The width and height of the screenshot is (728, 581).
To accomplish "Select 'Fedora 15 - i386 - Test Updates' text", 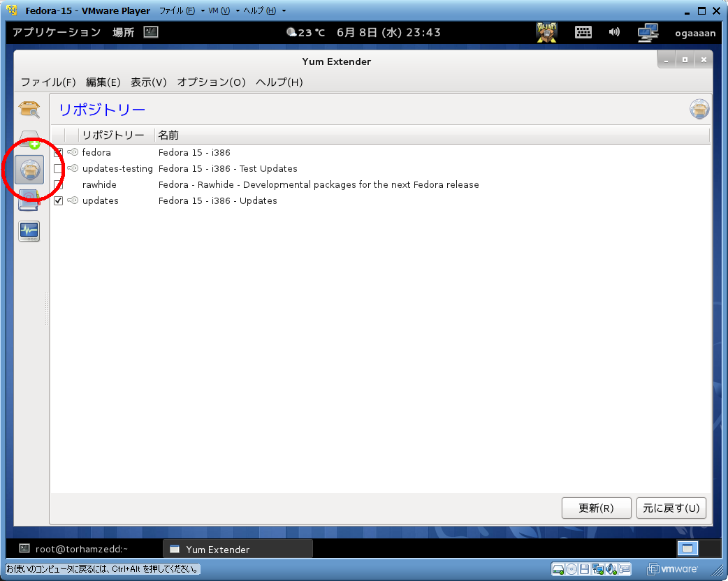I will pos(228,168).
